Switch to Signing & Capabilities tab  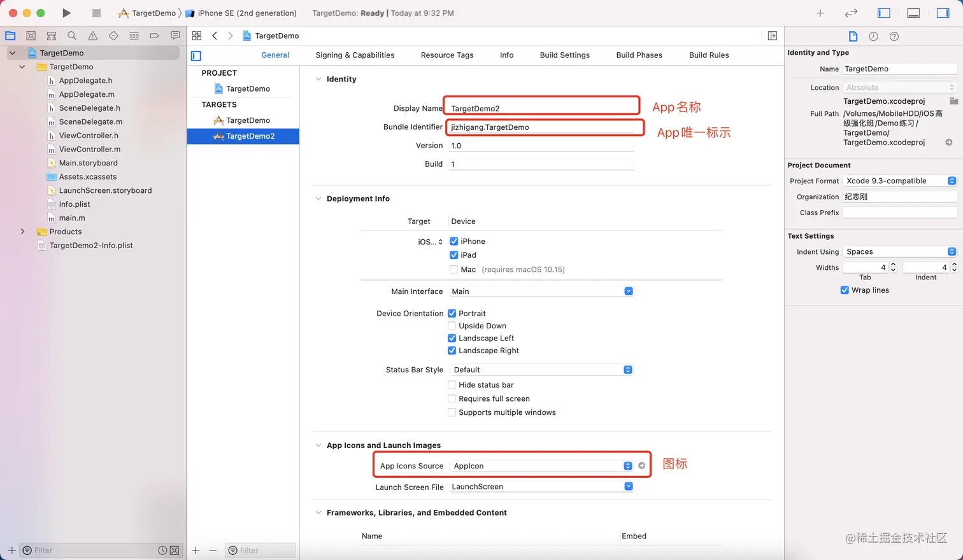pos(355,55)
